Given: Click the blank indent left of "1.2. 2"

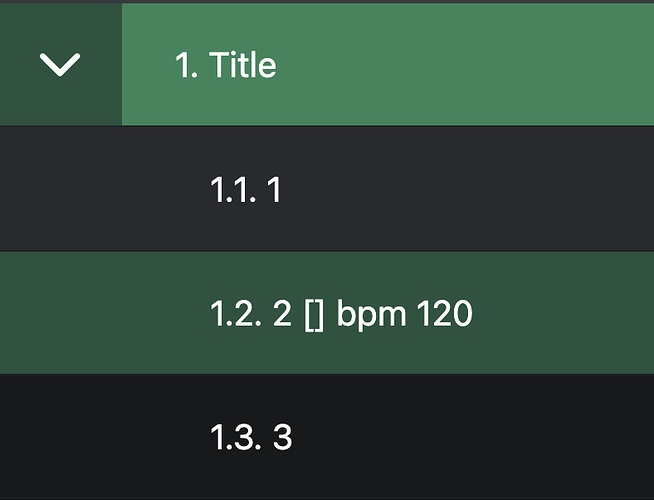Looking at the screenshot, I should coord(100,314).
